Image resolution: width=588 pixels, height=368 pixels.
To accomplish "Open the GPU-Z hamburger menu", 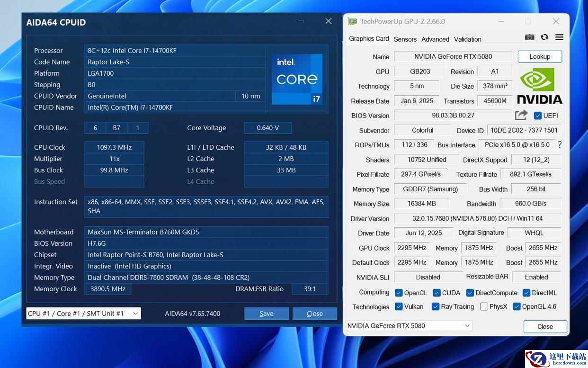I will click(559, 37).
